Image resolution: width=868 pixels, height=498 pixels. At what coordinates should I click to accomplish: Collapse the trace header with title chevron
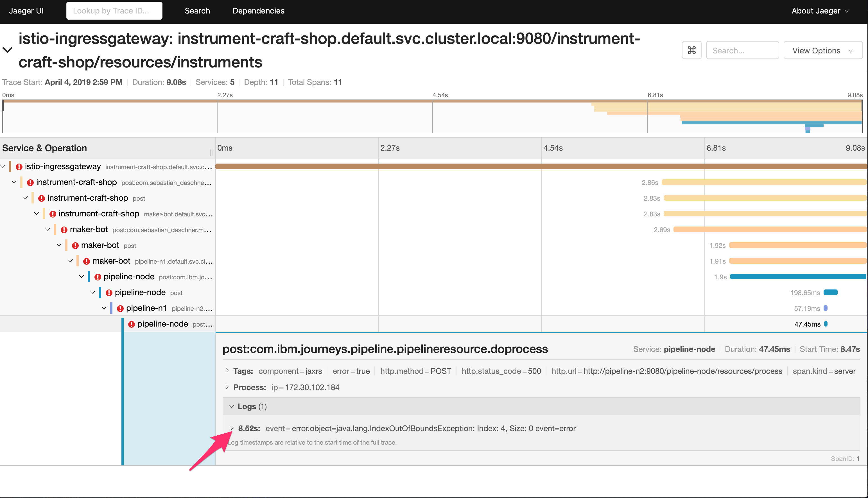[8, 50]
